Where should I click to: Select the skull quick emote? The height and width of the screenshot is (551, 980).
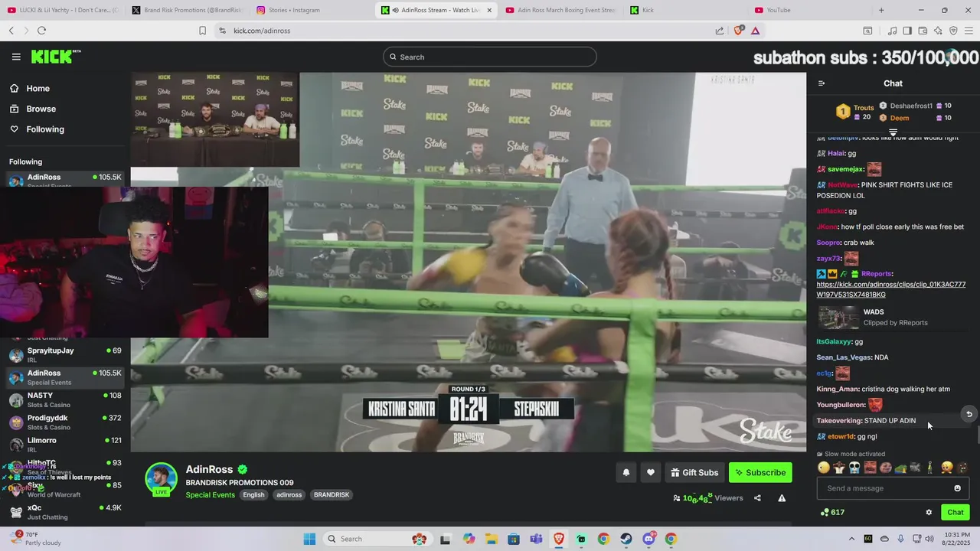[854, 468]
